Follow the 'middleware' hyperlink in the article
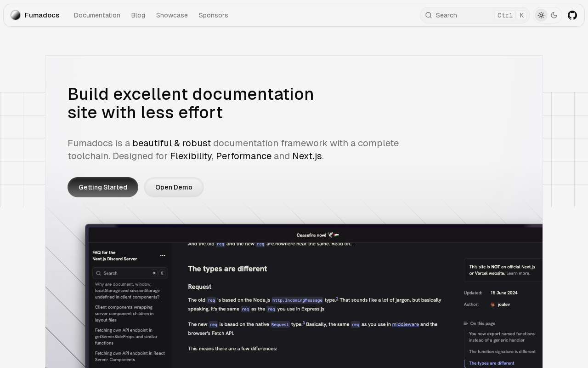The height and width of the screenshot is (368, 588). click(x=406, y=324)
